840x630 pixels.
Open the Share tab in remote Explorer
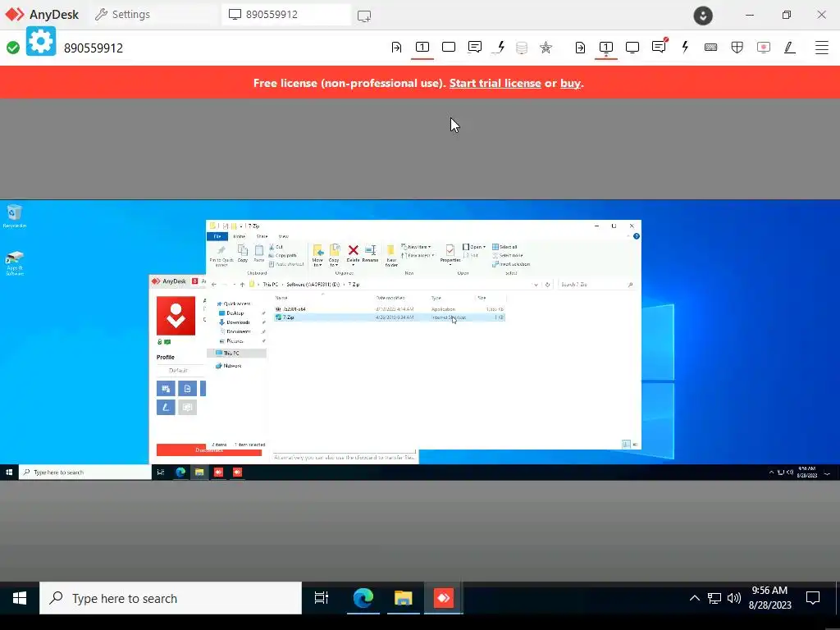pyautogui.click(x=262, y=236)
